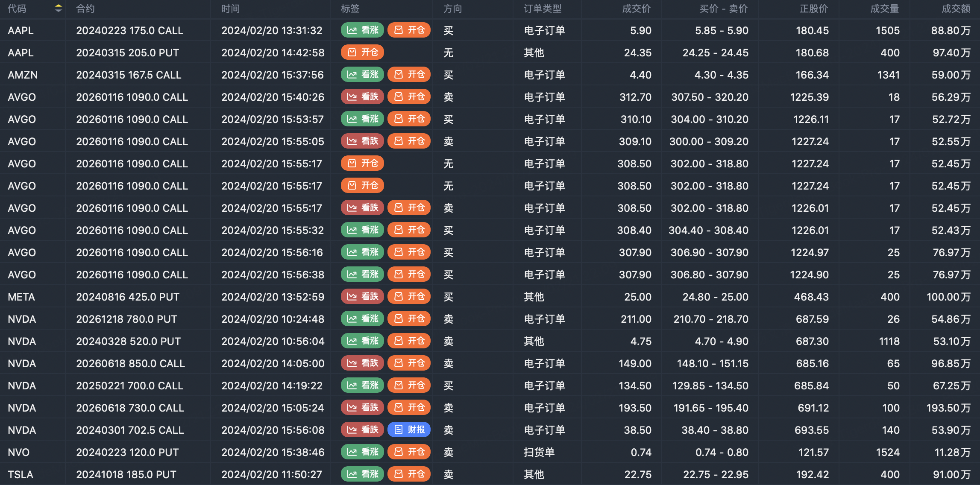Click 开仓 tag on AAPL 205.0 PUT row
This screenshot has width=980, height=485.
362,53
